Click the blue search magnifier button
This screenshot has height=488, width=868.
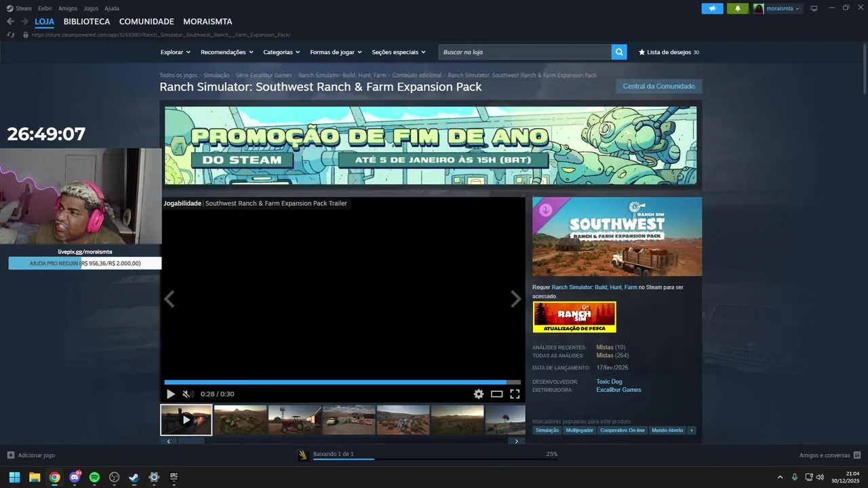click(618, 52)
